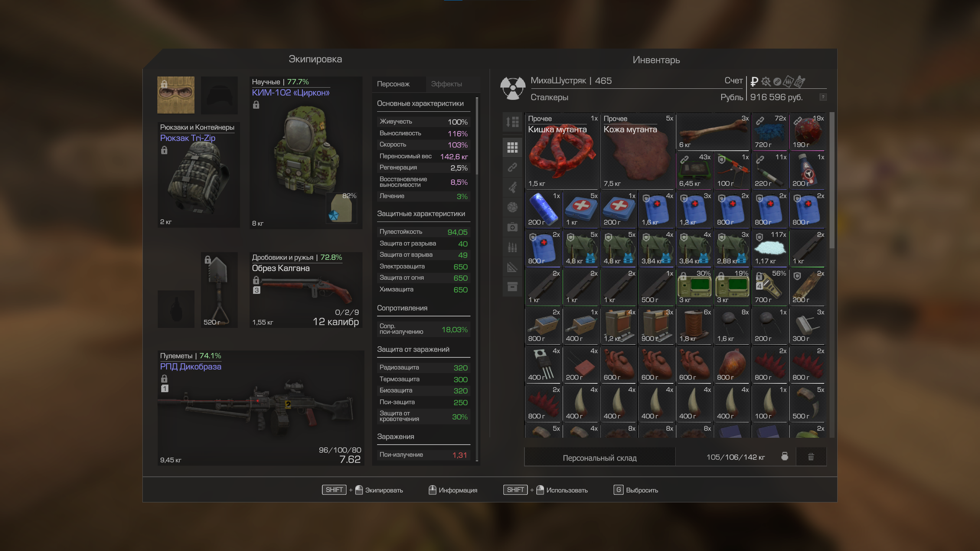
Task: Select the all-items grid filter
Action: point(512,147)
